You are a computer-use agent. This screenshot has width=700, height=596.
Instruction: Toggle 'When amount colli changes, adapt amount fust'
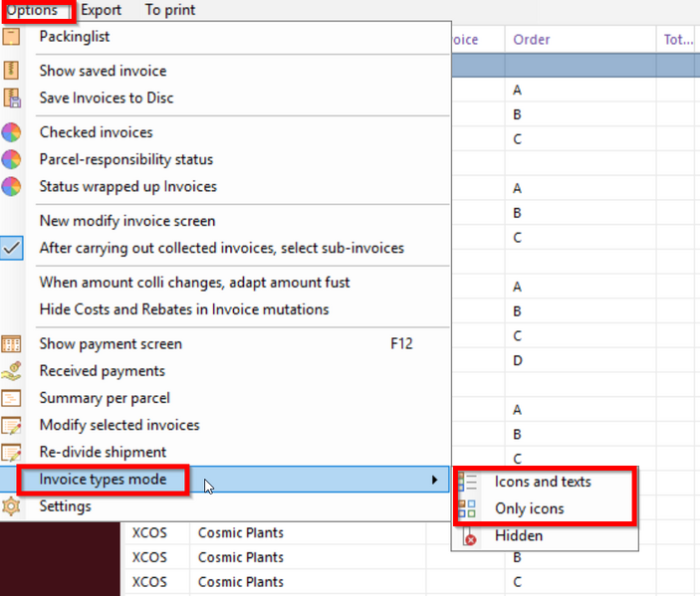(194, 283)
